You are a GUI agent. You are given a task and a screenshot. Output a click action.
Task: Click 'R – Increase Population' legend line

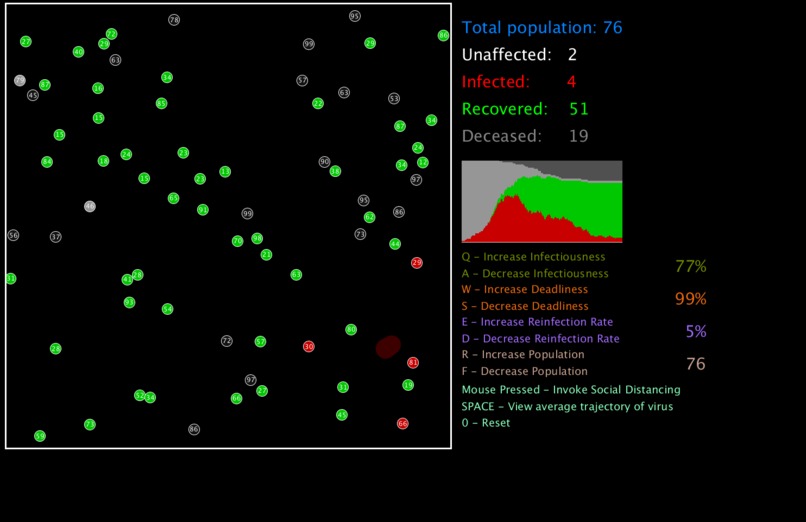[523, 355]
